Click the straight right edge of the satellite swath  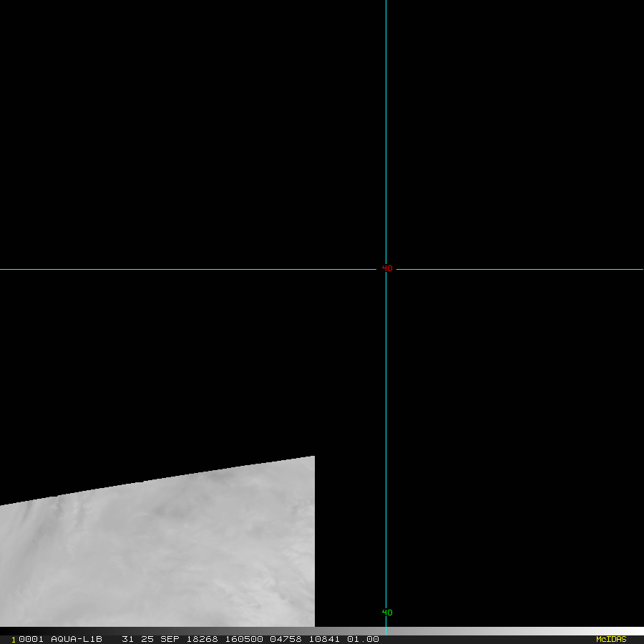pyautogui.click(x=314, y=544)
